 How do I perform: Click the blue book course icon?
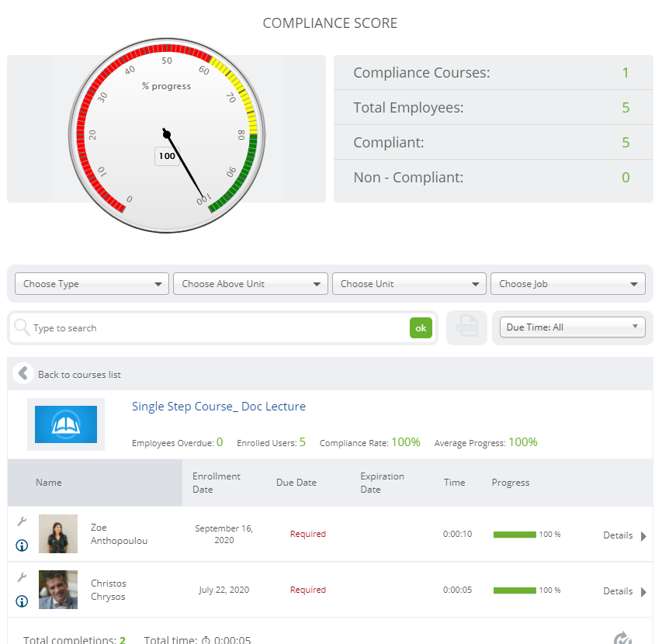(66, 424)
